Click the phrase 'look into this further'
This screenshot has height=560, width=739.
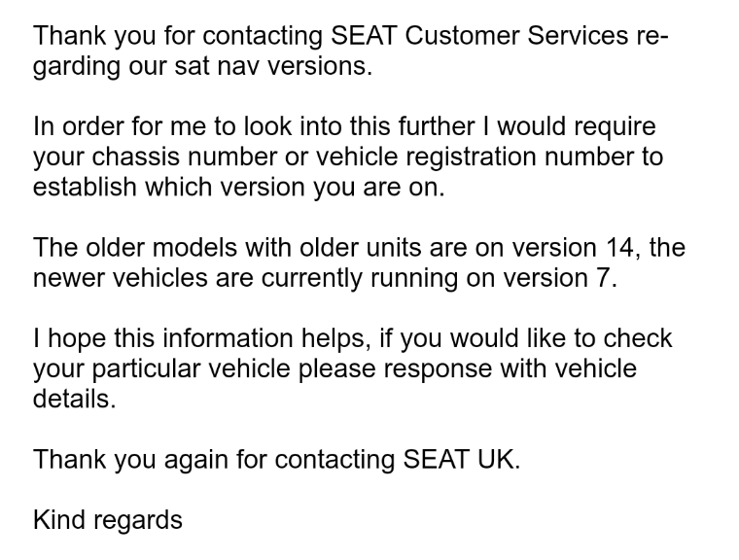tap(359, 126)
